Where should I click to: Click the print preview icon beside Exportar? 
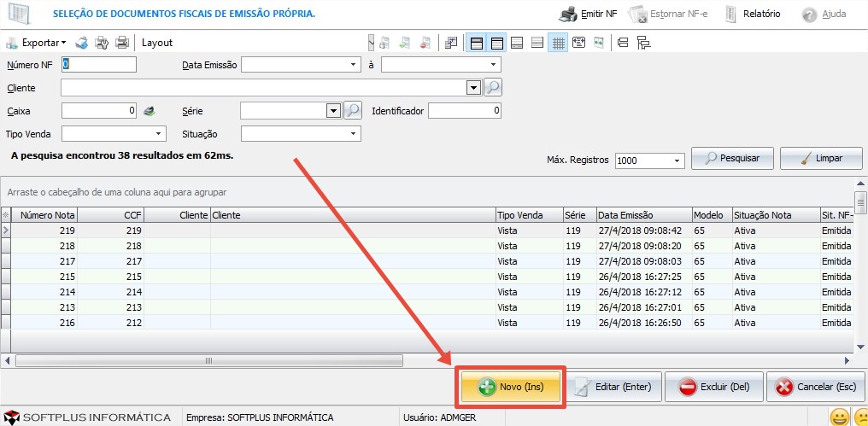click(82, 43)
